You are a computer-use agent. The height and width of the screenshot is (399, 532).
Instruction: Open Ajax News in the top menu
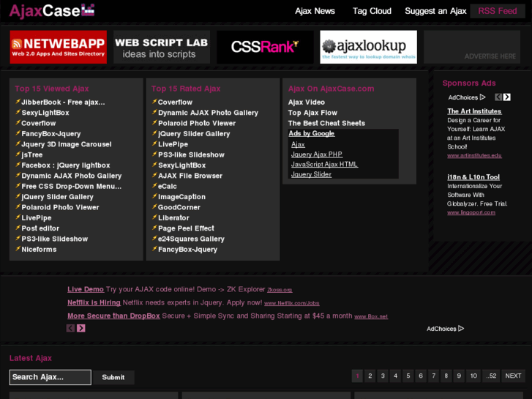[315, 11]
